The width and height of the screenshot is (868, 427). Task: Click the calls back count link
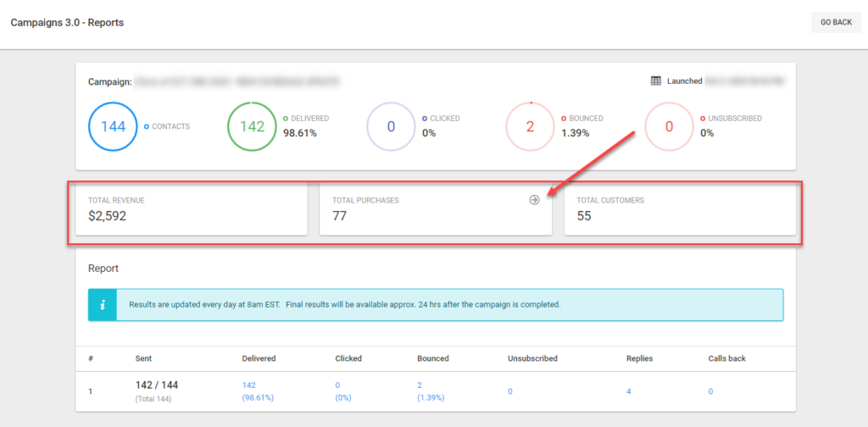710,391
